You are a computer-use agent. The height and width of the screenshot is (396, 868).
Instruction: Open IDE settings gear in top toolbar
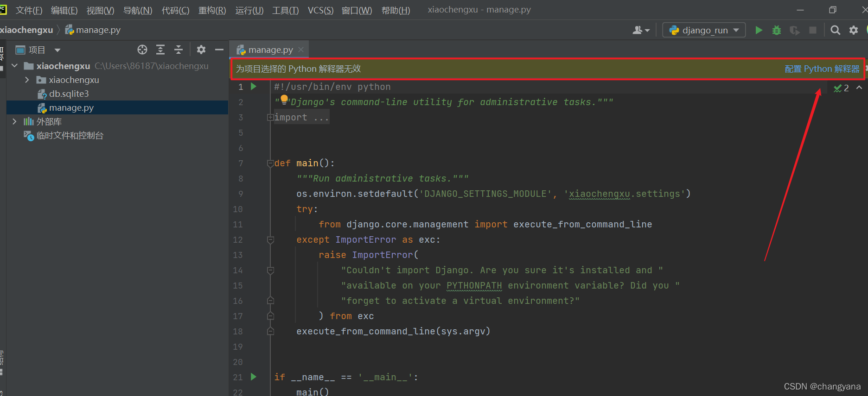[x=854, y=30]
